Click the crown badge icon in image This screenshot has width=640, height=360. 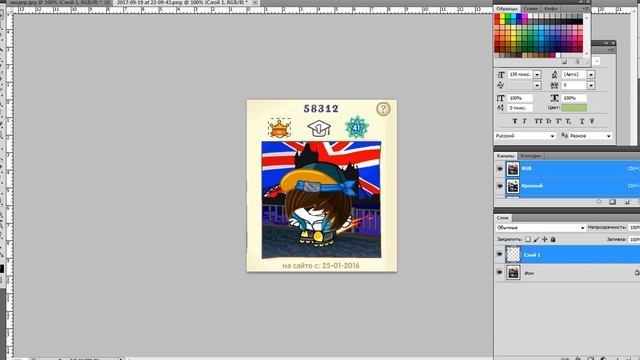pyautogui.click(x=280, y=129)
